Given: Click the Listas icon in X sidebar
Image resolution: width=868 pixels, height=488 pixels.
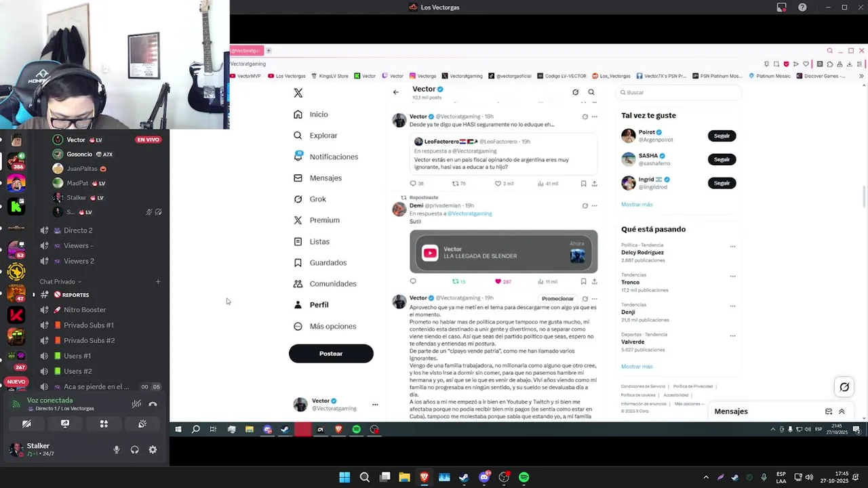Looking at the screenshot, I should [x=298, y=241].
